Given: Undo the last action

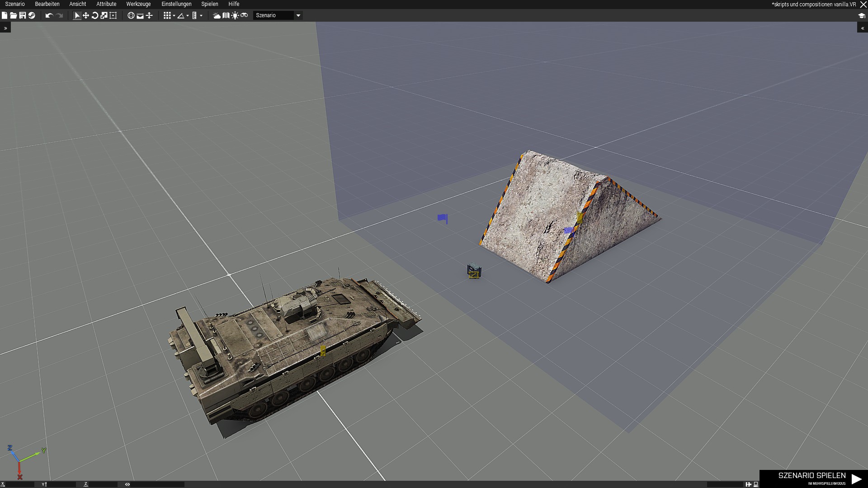Looking at the screenshot, I should [49, 15].
